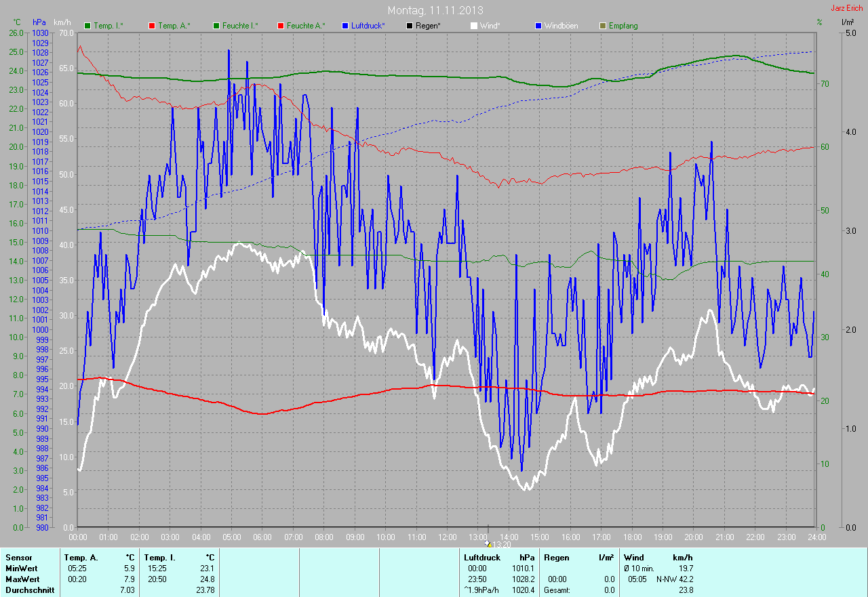Click the blue Luftdruck legend square
Screen dimensions: 868x597
(345, 26)
